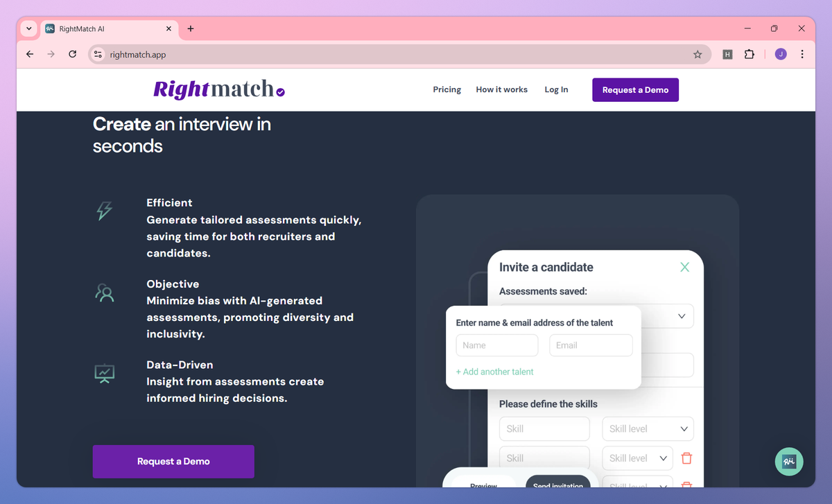Click the Request a Demo button
The height and width of the screenshot is (504, 832).
(635, 89)
